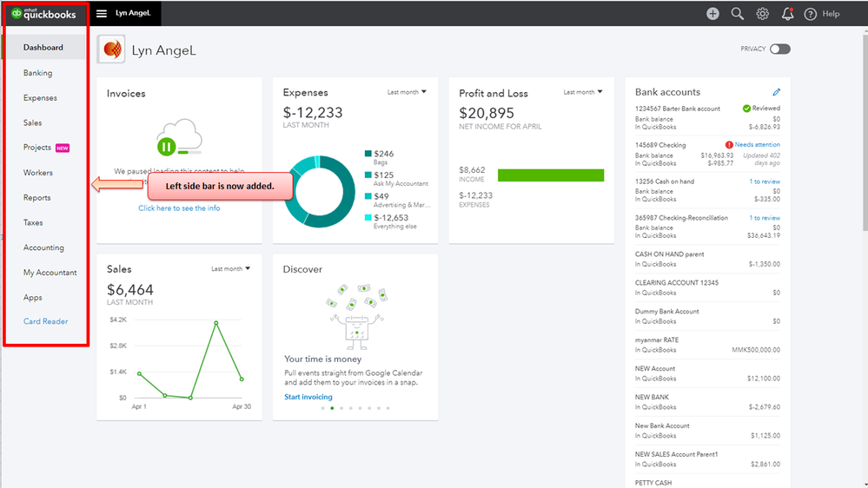Viewport: 868px width, 488px height.
Task: Click the 'Click here to see the info' link
Action: tap(179, 208)
